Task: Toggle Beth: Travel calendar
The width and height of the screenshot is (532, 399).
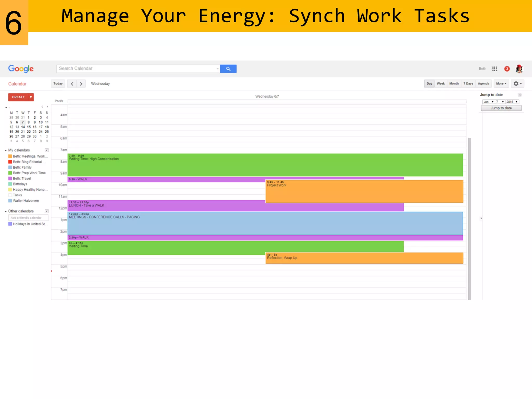Action: coord(10,178)
